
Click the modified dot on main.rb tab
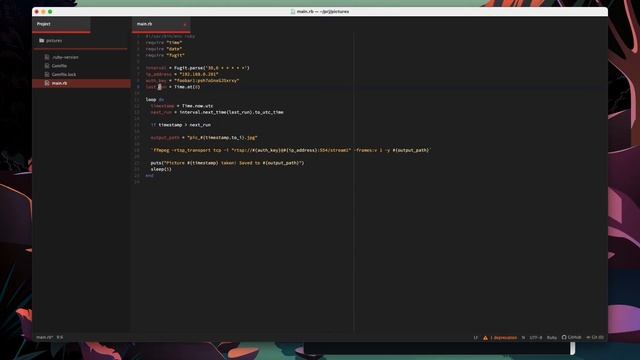184,24
